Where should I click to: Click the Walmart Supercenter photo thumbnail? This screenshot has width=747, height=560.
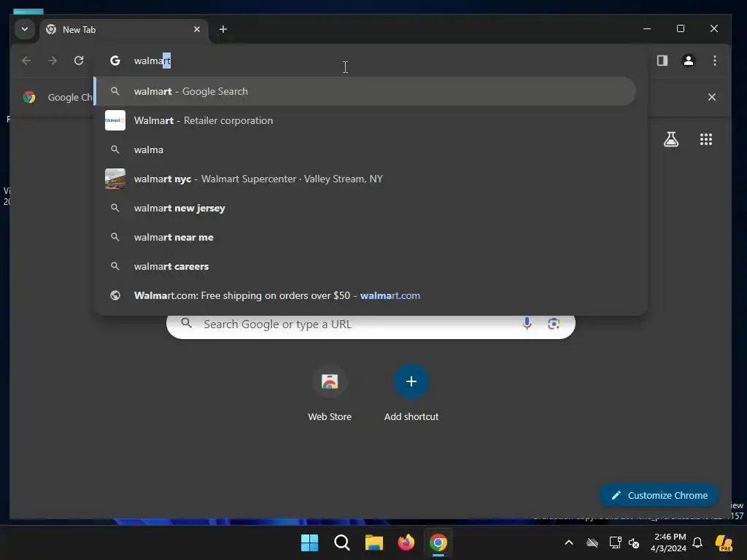tap(115, 179)
